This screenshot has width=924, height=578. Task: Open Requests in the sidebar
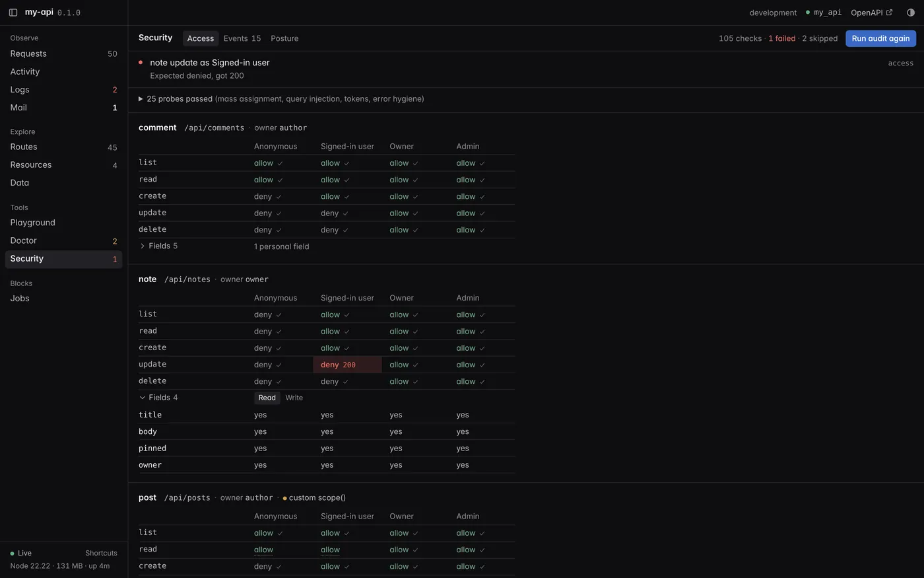[63, 54]
